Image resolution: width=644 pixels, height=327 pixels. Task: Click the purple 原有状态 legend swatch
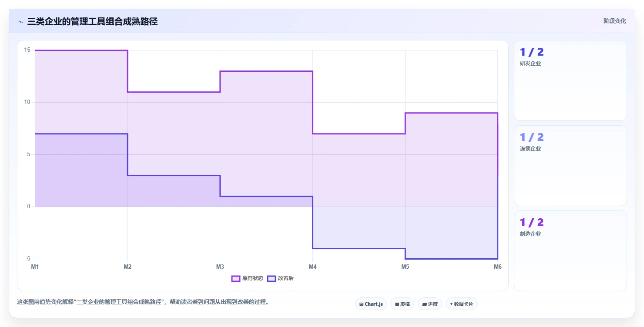[236, 278]
